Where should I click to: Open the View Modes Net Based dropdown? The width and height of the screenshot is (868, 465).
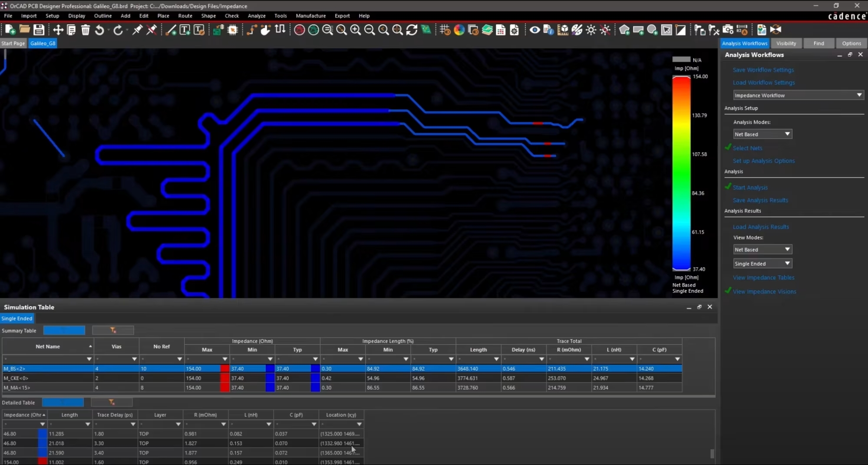762,250
